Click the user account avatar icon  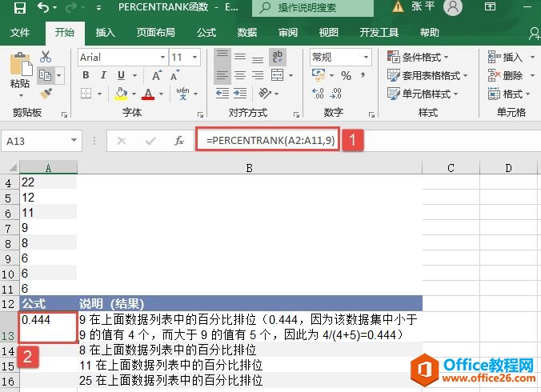tap(453, 7)
